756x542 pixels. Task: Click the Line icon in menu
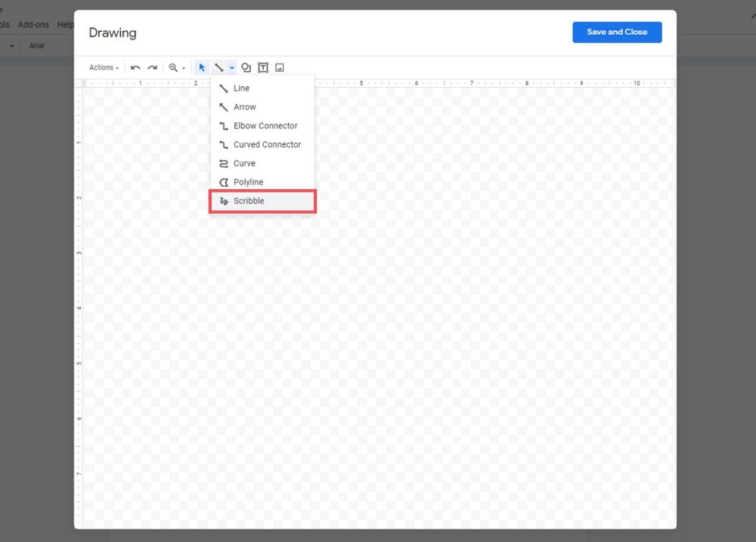(x=224, y=88)
